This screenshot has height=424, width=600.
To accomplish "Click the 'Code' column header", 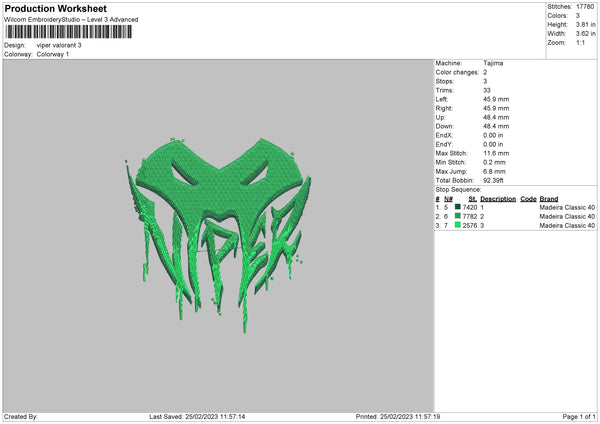I will click(x=528, y=199).
